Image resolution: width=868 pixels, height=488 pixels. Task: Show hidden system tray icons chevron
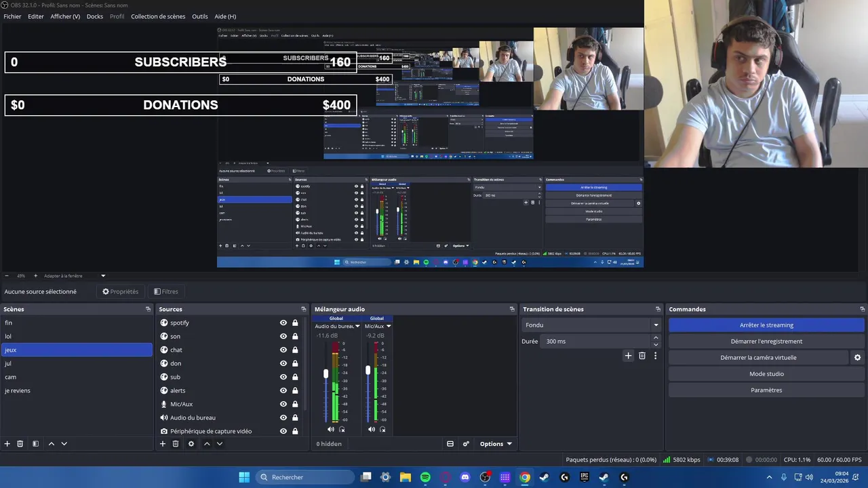click(769, 477)
